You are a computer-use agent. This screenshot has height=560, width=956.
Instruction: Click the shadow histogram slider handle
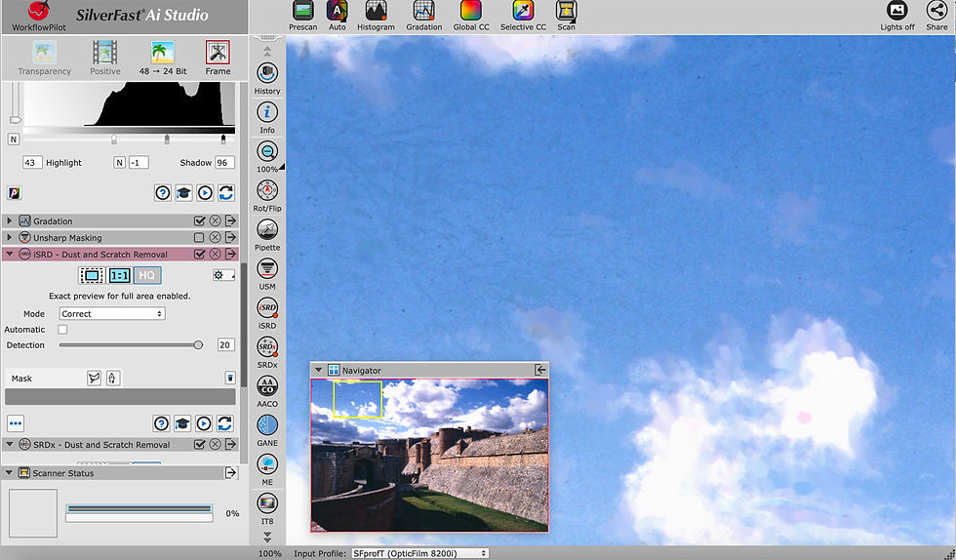pyautogui.click(x=223, y=140)
